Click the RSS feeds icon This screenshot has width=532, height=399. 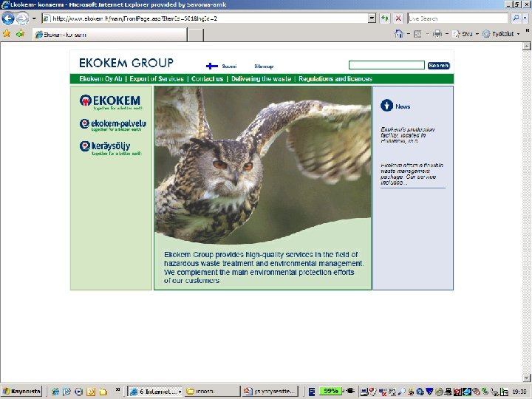click(x=418, y=34)
